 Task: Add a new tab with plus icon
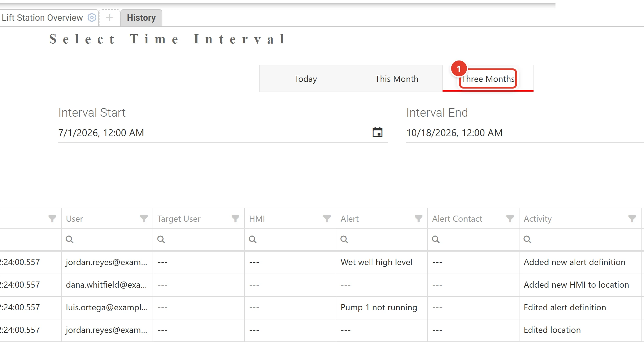tap(110, 18)
